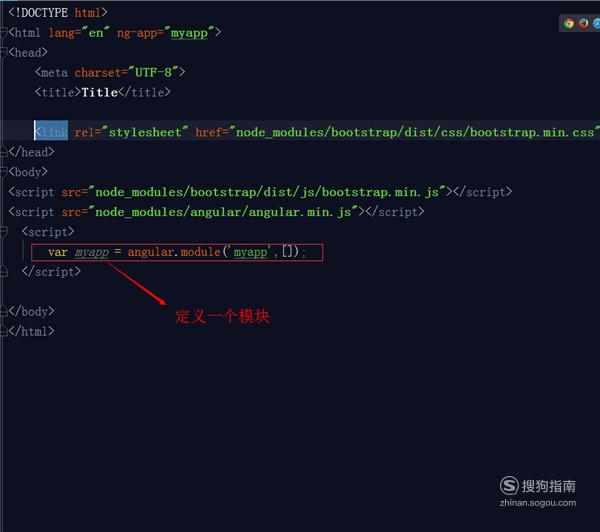600x532 pixels.
Task: Click fold marker beside closing head tag
Action: tap(3, 152)
